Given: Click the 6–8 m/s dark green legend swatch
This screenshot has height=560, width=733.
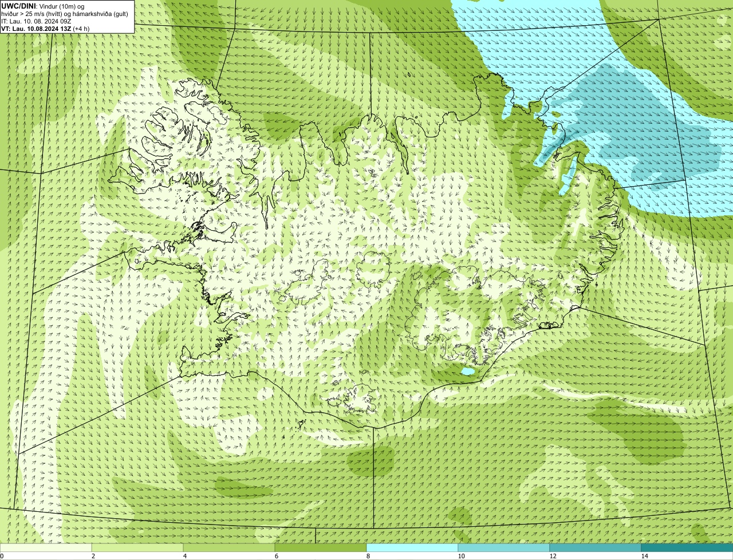Looking at the screenshot, I should point(321,547).
